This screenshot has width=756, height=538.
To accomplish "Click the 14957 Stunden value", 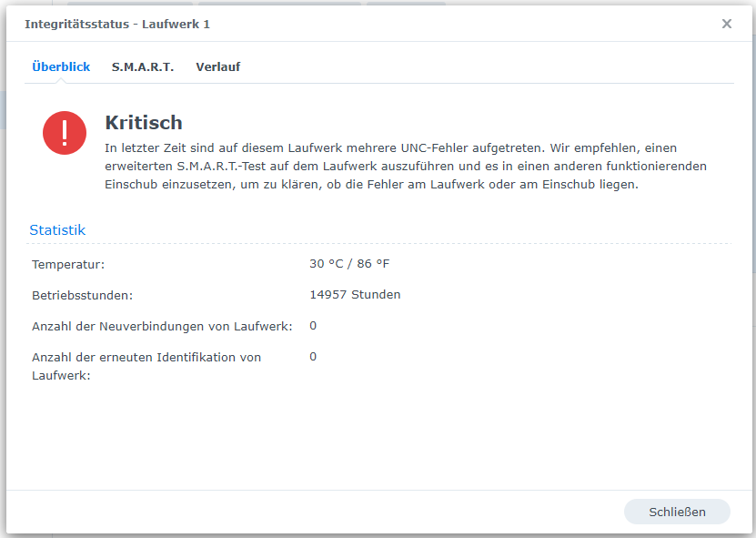I will tap(355, 295).
